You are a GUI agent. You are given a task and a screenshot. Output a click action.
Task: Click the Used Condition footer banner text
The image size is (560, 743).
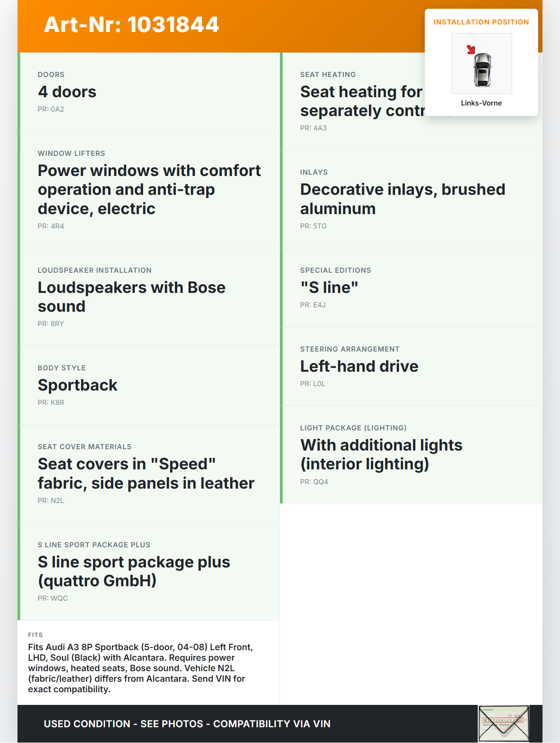pyautogui.click(x=187, y=724)
